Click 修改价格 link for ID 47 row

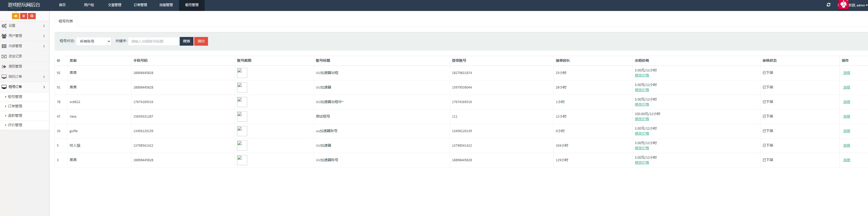point(642,119)
